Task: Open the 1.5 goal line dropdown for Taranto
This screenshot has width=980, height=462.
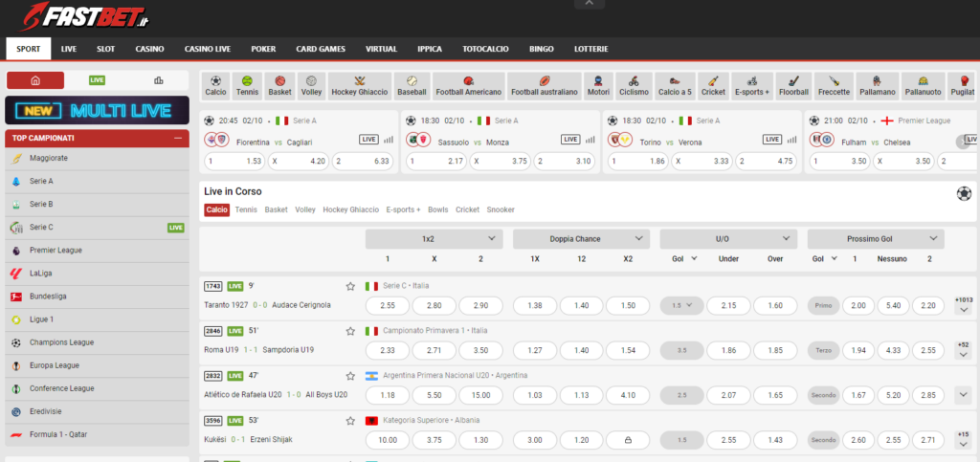Action: coord(681,305)
